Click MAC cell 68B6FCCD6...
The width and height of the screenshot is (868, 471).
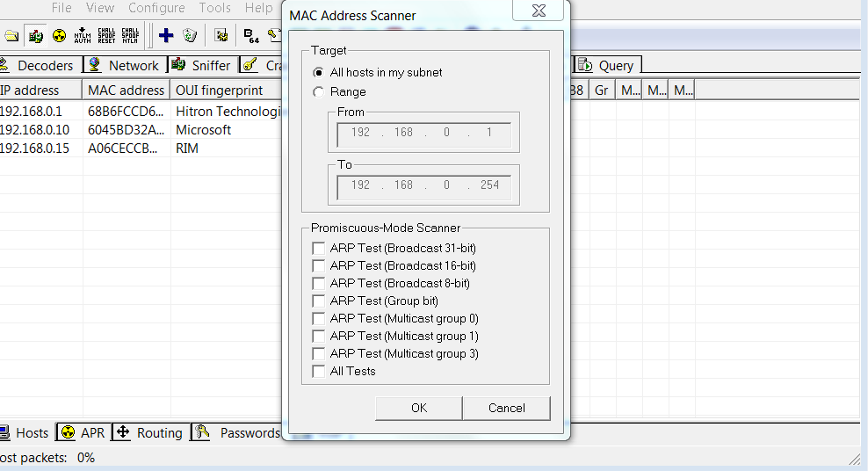(x=126, y=112)
